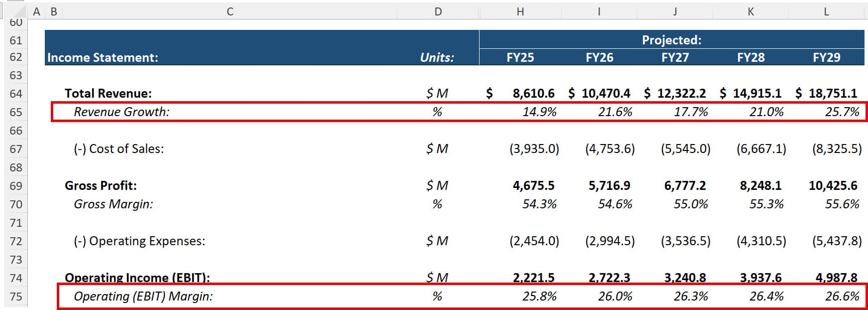Select column header J
Screen dimensions: 868x310
pyautogui.click(x=674, y=11)
